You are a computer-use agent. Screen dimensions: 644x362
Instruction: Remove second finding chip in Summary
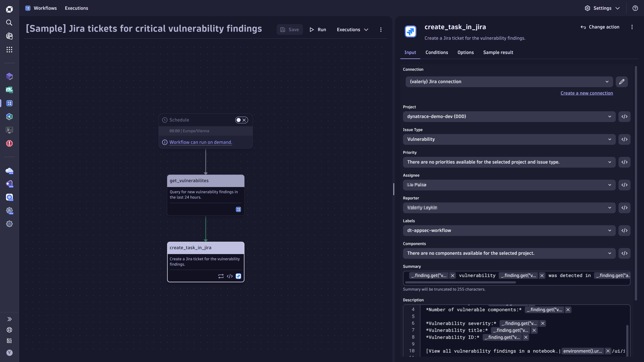[x=542, y=276]
